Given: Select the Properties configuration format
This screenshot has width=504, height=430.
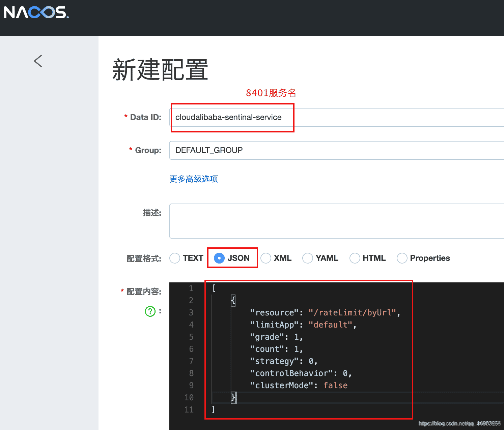Looking at the screenshot, I should (x=402, y=258).
